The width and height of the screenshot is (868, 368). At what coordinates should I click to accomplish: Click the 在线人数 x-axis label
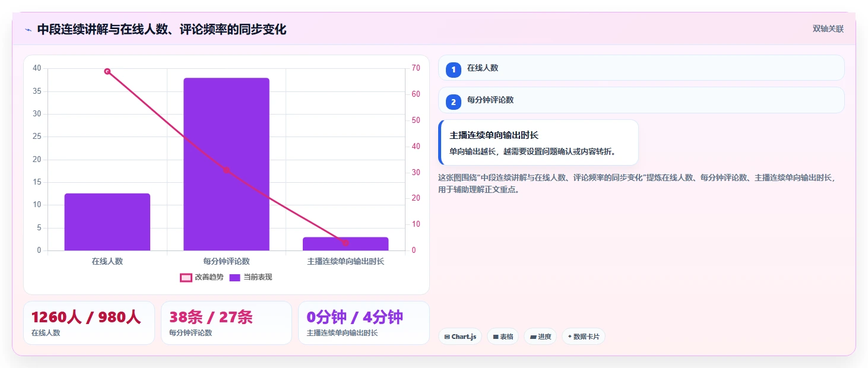tap(107, 261)
